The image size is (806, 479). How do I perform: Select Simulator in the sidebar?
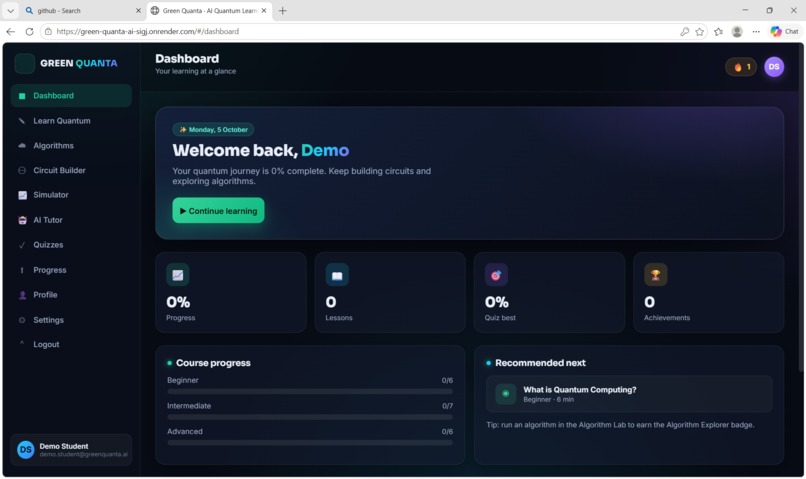point(71,195)
